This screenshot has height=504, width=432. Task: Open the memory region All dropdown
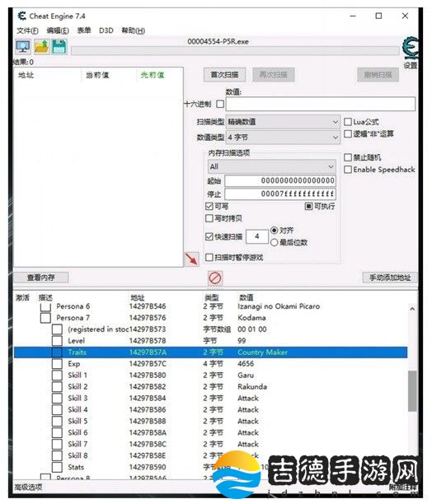click(271, 166)
